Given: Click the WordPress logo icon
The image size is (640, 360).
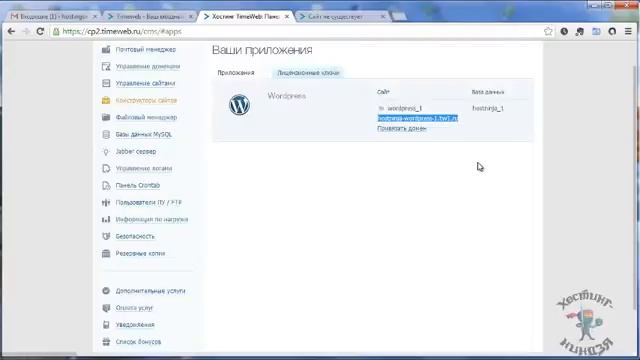Looking at the screenshot, I should point(239,105).
